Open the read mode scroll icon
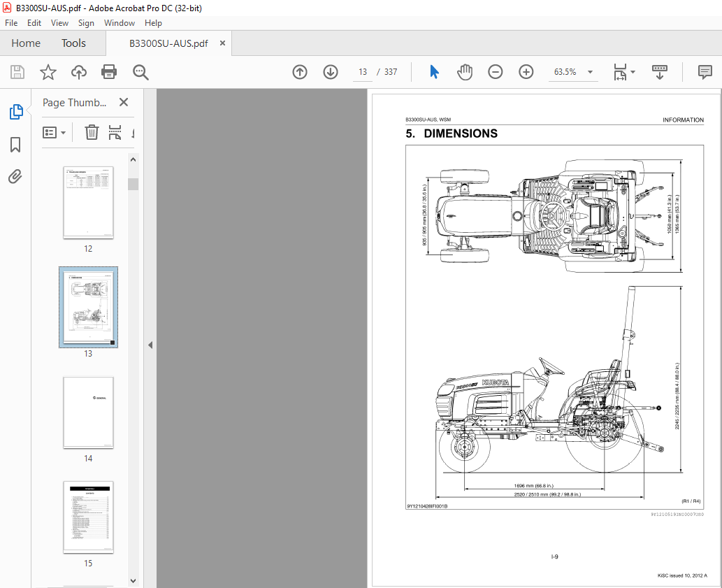722x588 pixels. (659, 72)
